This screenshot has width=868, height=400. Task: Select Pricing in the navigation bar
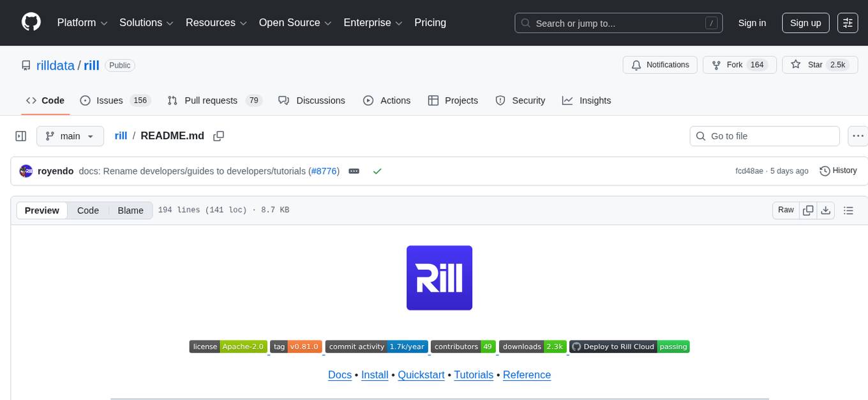tap(430, 22)
